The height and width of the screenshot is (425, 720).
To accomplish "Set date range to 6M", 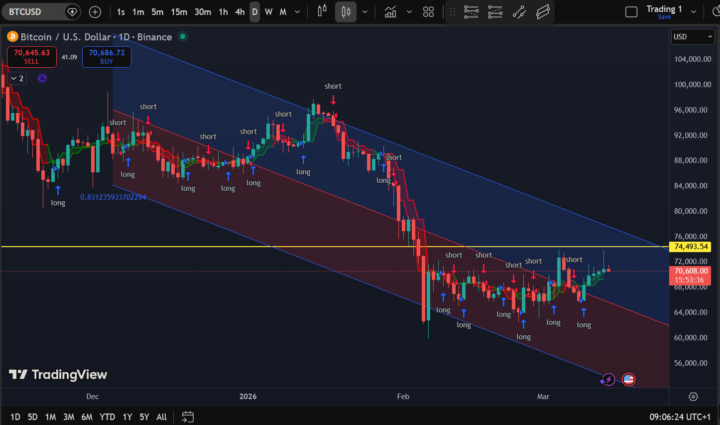I will click(x=87, y=417).
